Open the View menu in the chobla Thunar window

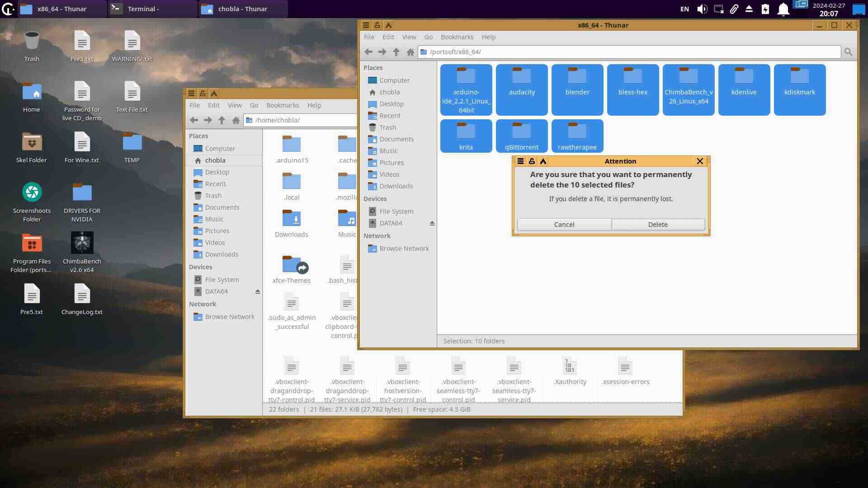click(234, 105)
